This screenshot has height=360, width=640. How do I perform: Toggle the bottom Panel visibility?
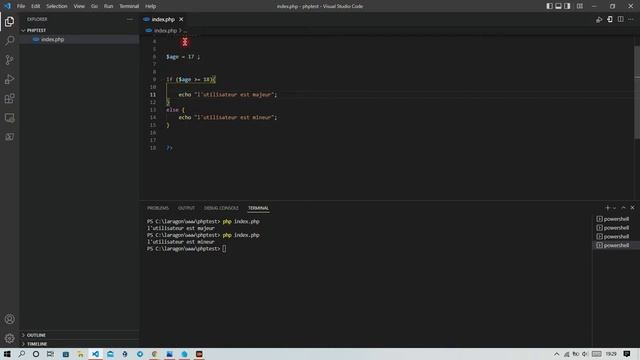558,6
